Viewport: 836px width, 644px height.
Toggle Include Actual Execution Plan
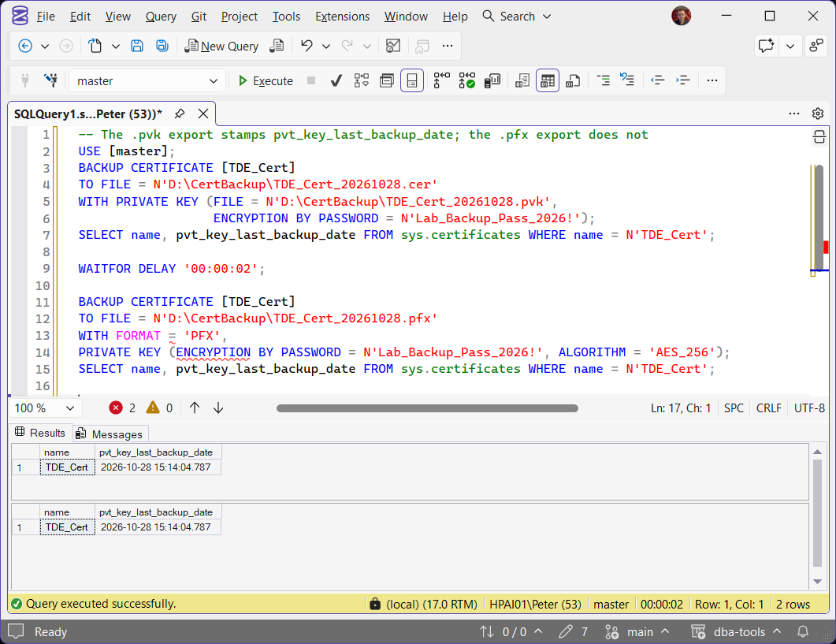pyautogui.click(x=441, y=80)
